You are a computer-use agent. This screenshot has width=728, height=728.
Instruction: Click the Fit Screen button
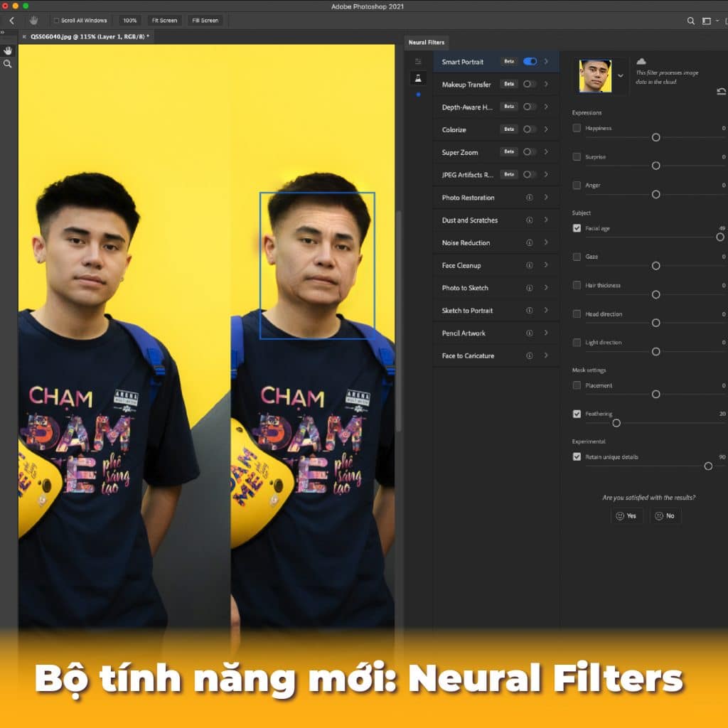164,21
